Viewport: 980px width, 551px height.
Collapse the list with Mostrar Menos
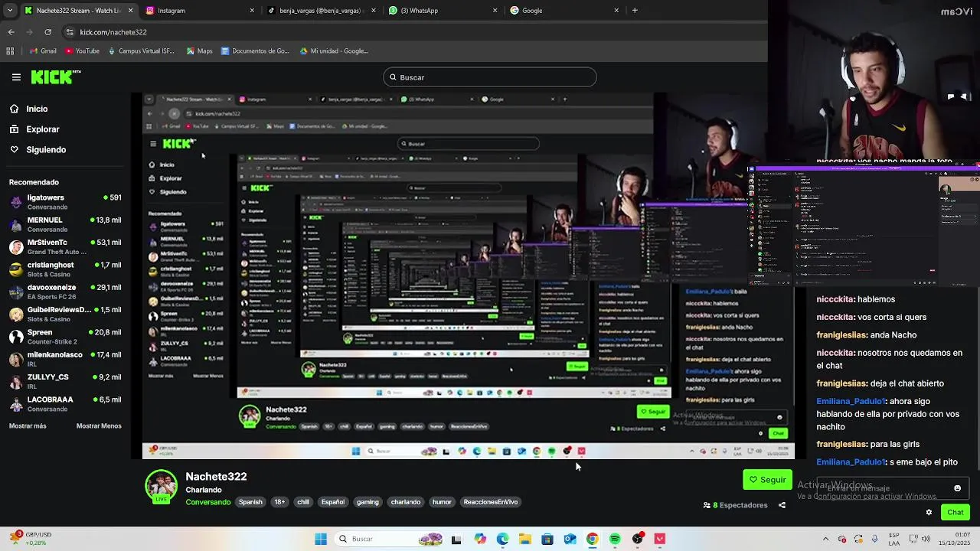coord(99,425)
